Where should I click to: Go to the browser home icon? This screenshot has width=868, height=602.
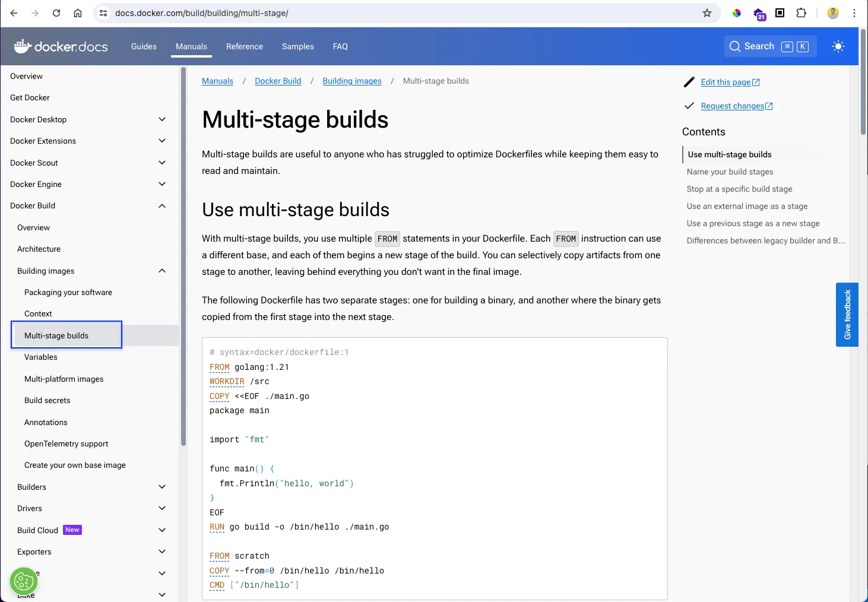pyautogui.click(x=78, y=13)
